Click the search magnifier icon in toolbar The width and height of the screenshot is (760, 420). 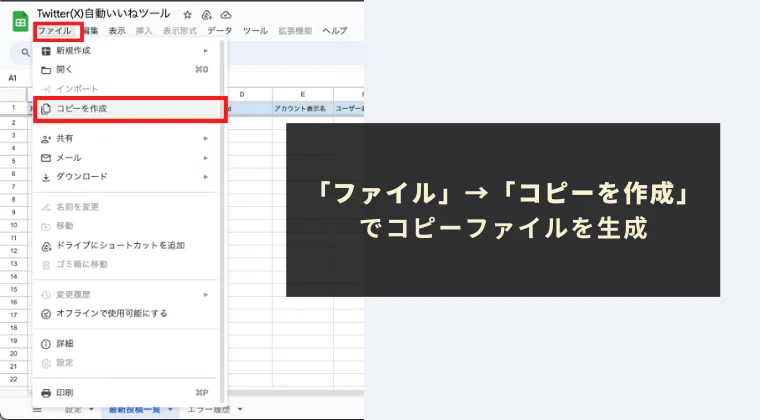click(25, 52)
